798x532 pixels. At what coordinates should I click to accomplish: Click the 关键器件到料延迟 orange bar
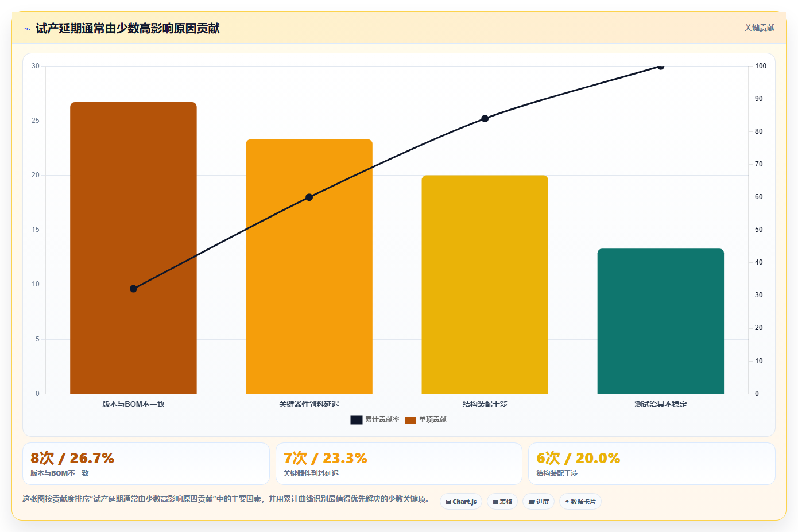309,266
